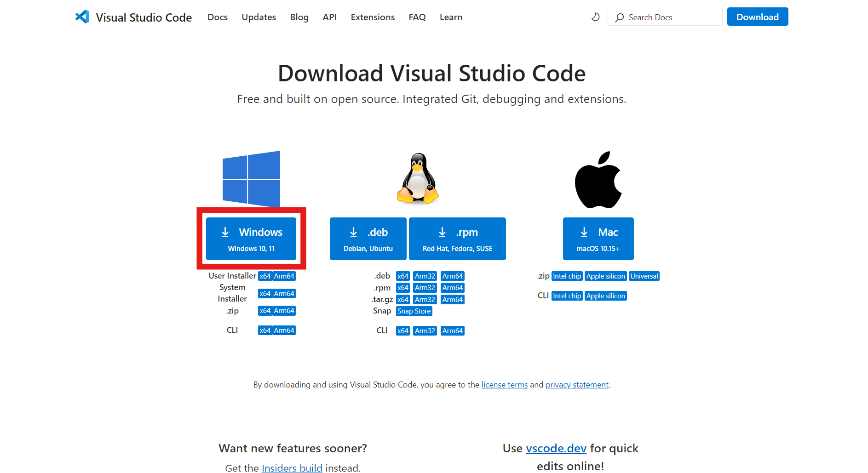
Task: Select Linux .rpm x64
Action: click(x=403, y=288)
